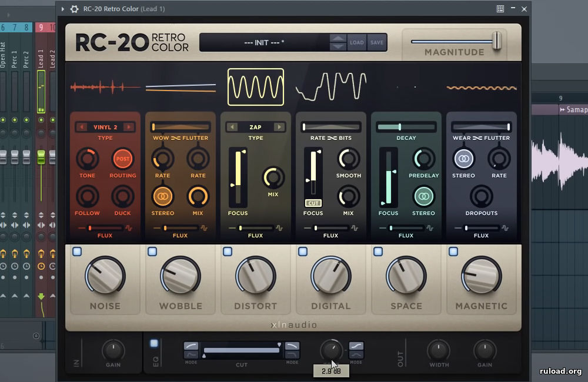The image size is (588, 382).
Task: Click the LOAD preset button
Action: 357,42
